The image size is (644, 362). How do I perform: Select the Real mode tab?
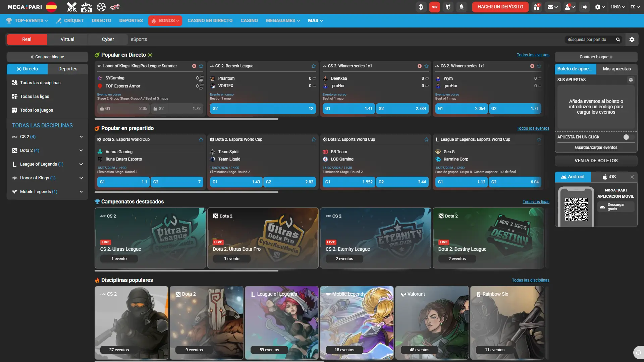point(27,40)
